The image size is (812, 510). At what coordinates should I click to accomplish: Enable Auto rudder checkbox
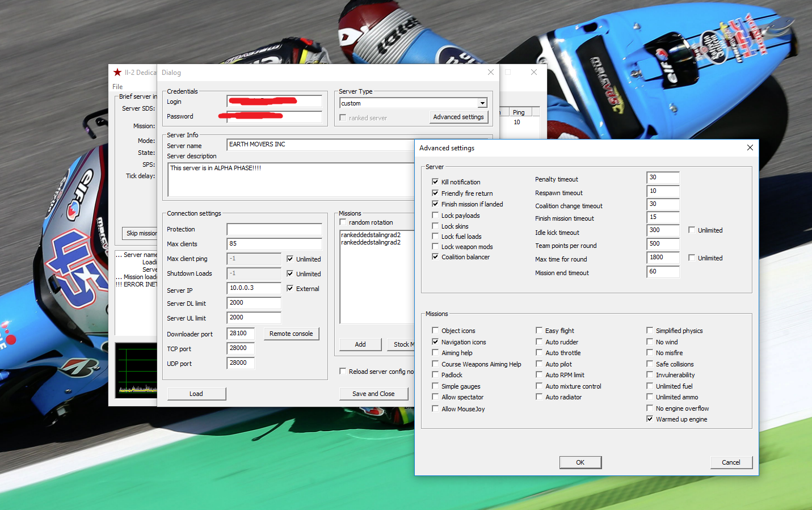pyautogui.click(x=539, y=342)
